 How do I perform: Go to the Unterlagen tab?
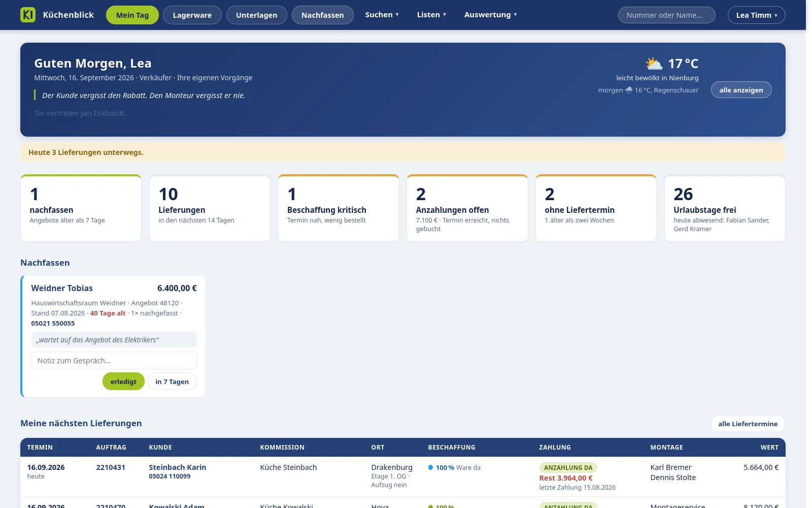[x=256, y=15]
